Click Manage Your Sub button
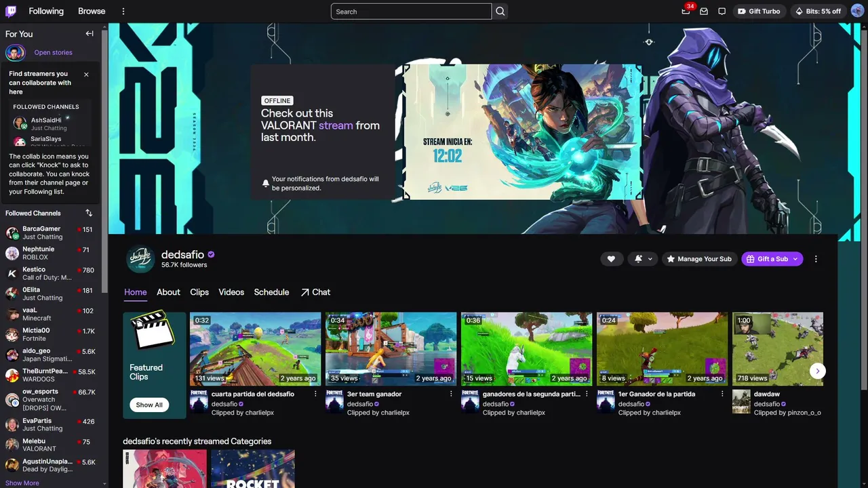 coord(698,259)
